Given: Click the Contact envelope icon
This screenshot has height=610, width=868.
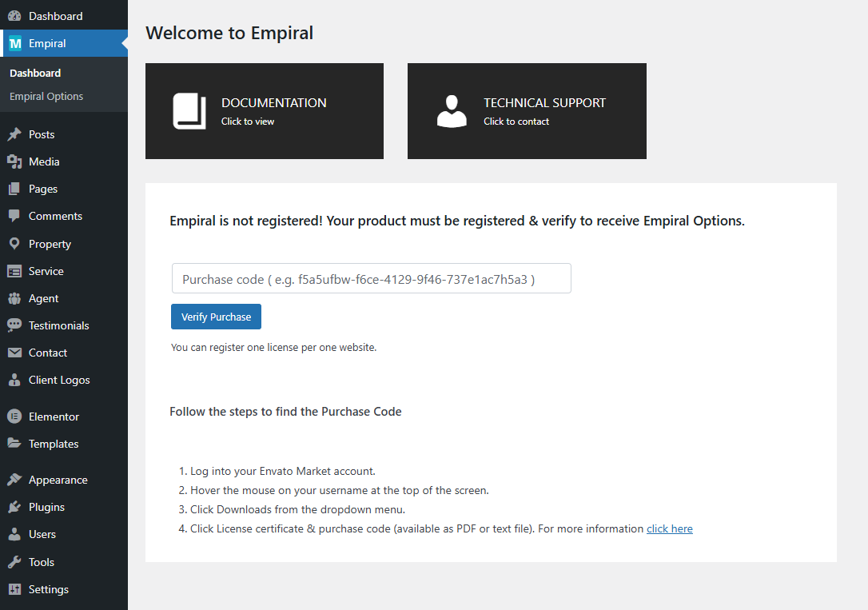Looking at the screenshot, I should click(14, 353).
